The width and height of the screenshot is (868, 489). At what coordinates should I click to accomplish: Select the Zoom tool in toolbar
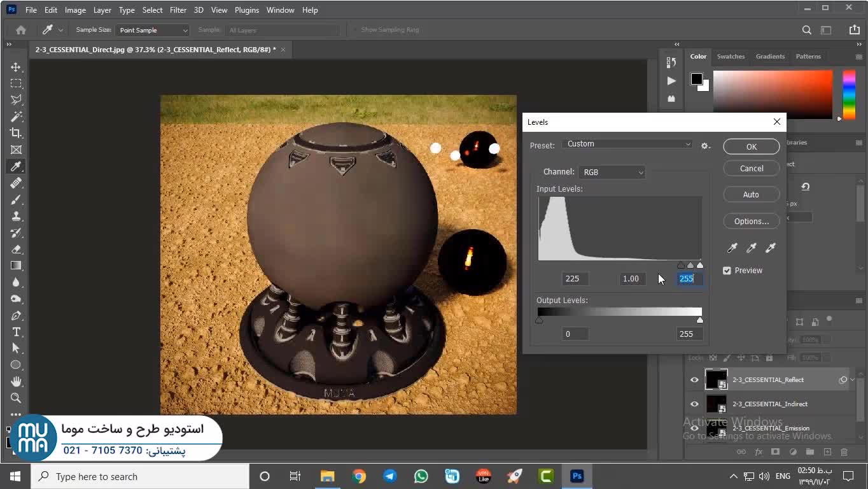(16, 398)
